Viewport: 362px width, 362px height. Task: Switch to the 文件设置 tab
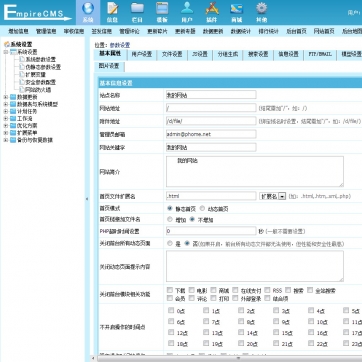tap(172, 54)
